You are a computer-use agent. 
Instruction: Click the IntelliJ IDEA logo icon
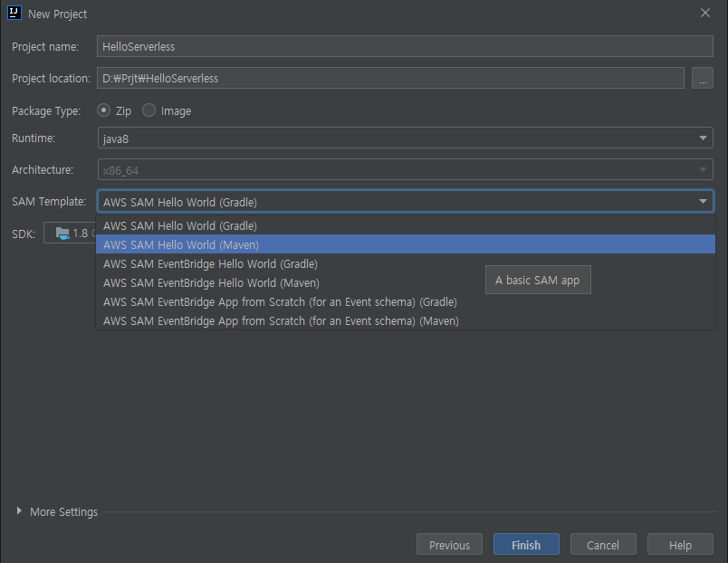click(14, 13)
